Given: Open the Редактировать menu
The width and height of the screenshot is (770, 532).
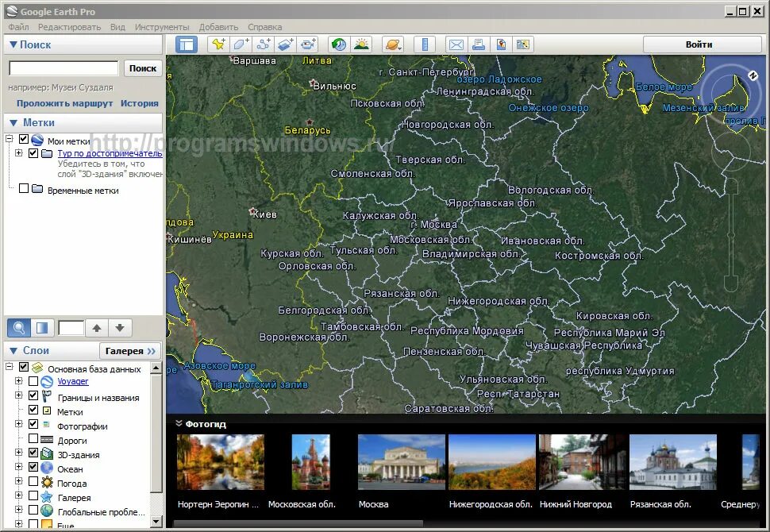Looking at the screenshot, I should [x=69, y=27].
